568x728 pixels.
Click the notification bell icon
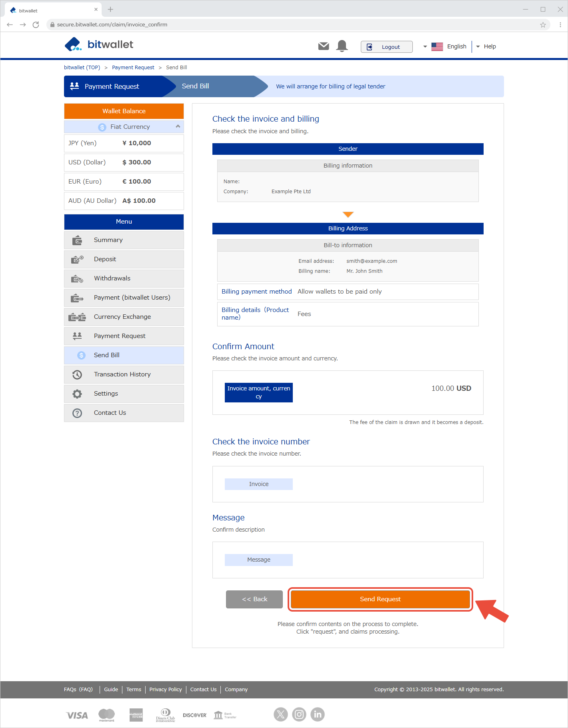[x=342, y=46]
